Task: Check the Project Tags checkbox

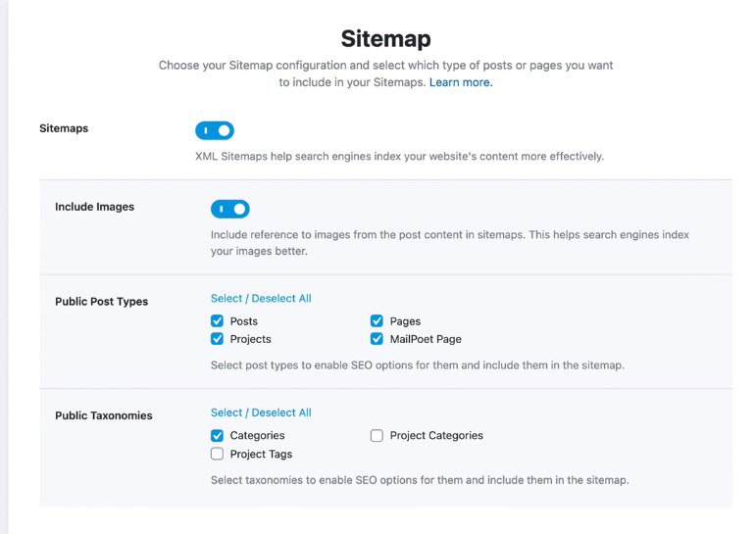Action: pyautogui.click(x=217, y=454)
